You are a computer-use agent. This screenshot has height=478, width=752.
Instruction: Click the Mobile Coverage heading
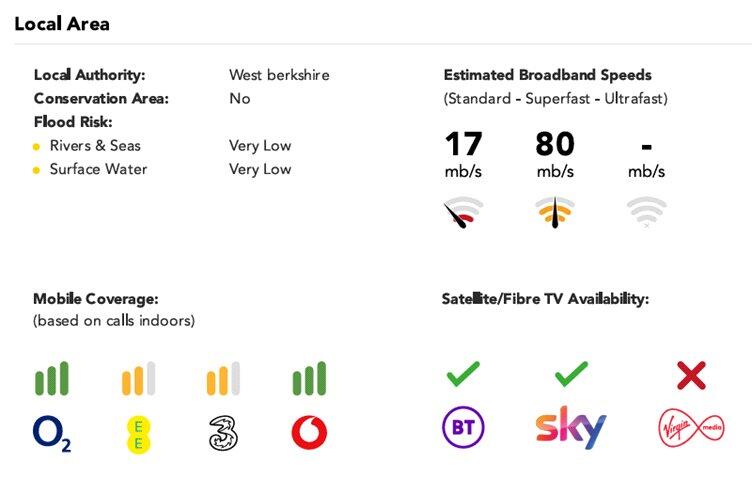96,299
